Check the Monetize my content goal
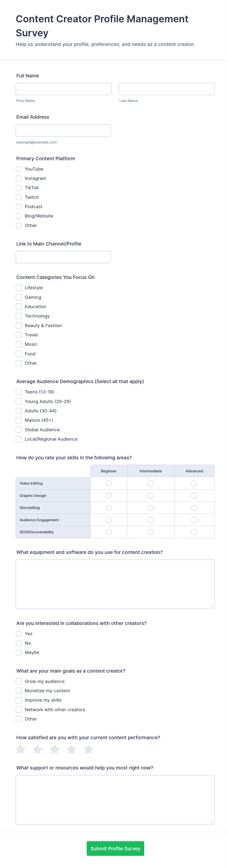Viewport: 228px width, 868px height. point(19,691)
